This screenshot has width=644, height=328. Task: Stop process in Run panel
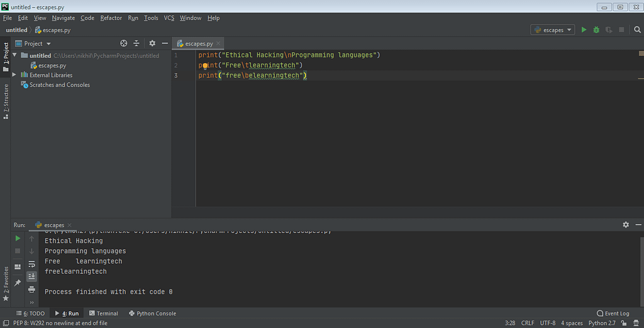click(18, 251)
